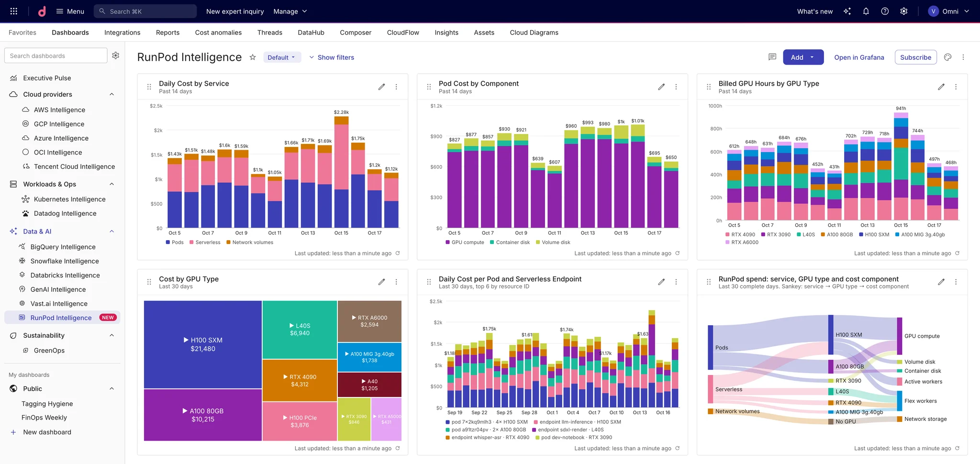Click the notifications bell icon

coord(866,11)
